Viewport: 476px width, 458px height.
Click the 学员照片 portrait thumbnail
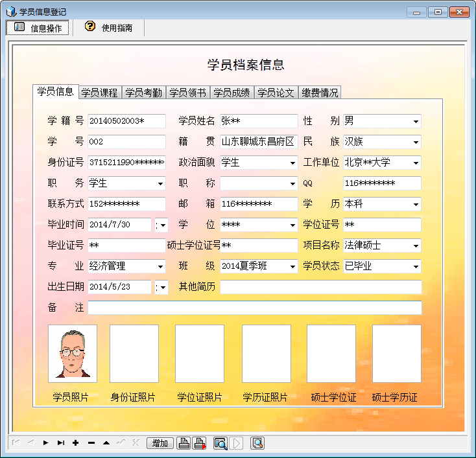72,354
